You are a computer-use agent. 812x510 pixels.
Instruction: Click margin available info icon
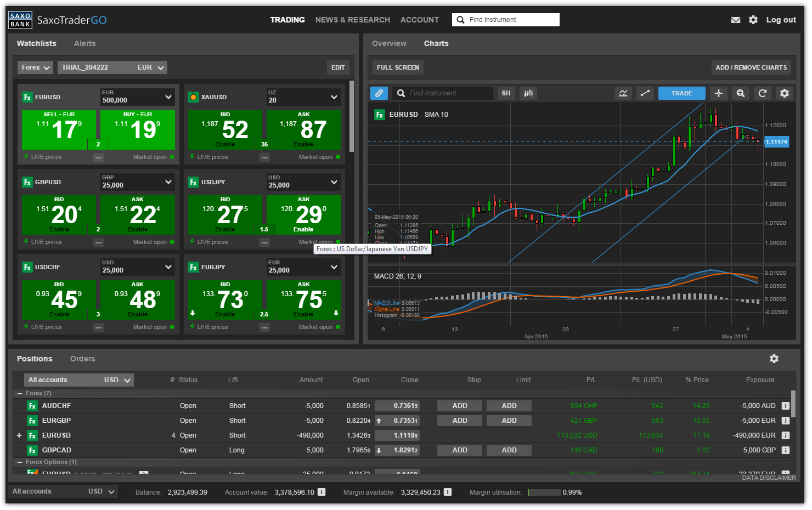448,492
